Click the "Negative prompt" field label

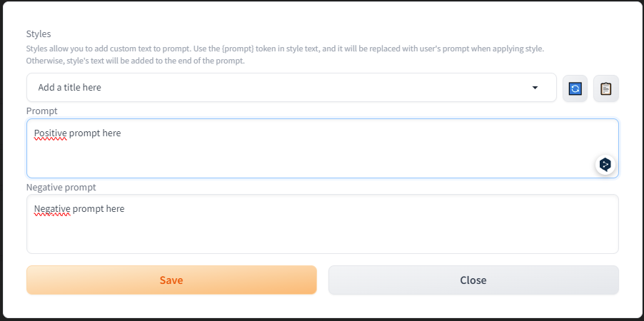point(61,188)
